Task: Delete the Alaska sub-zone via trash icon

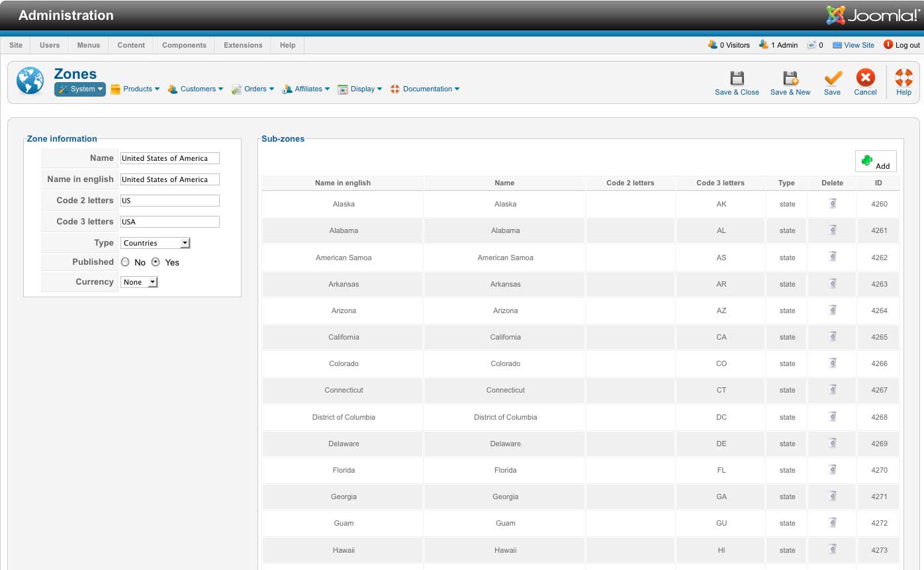Action: (x=832, y=204)
